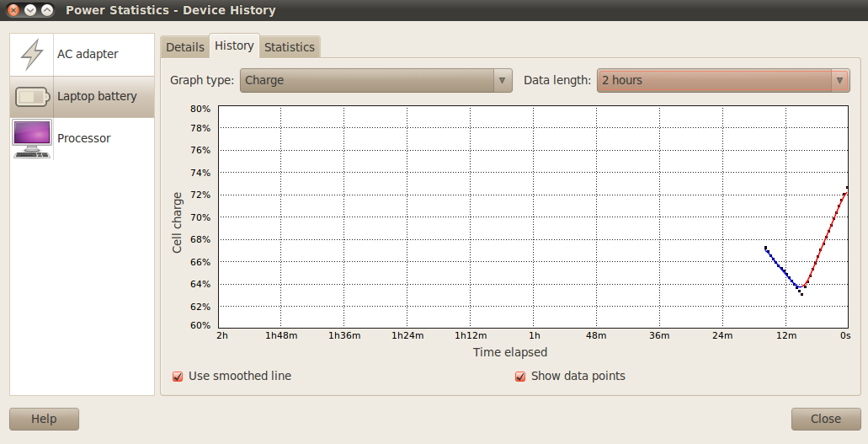Image resolution: width=868 pixels, height=444 pixels.
Task: Open the Data length 2 hours combo box
Action: point(723,80)
